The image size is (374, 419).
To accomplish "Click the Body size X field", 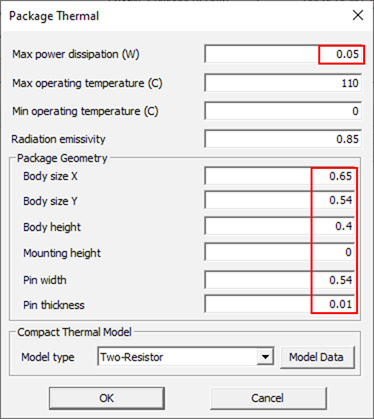I will tap(280, 176).
